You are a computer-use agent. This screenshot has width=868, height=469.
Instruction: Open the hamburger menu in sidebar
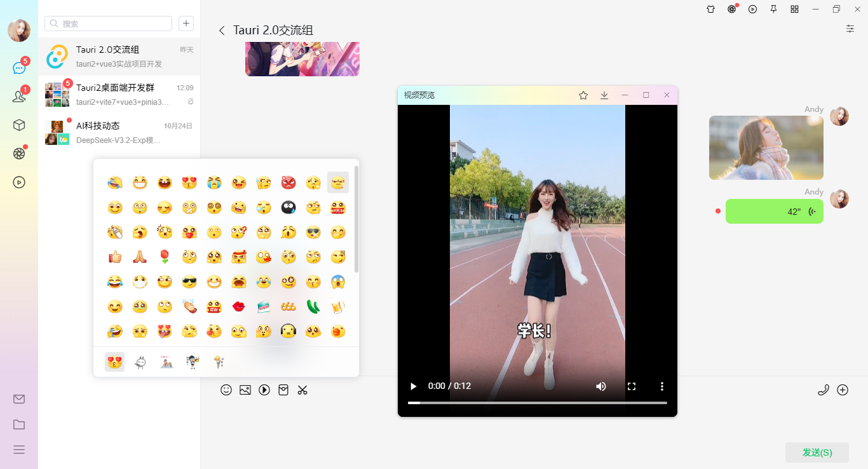19,450
